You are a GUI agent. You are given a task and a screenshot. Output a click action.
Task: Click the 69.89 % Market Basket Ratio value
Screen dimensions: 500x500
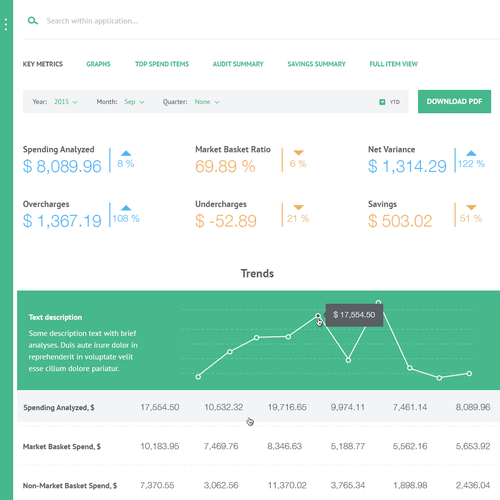tap(225, 166)
